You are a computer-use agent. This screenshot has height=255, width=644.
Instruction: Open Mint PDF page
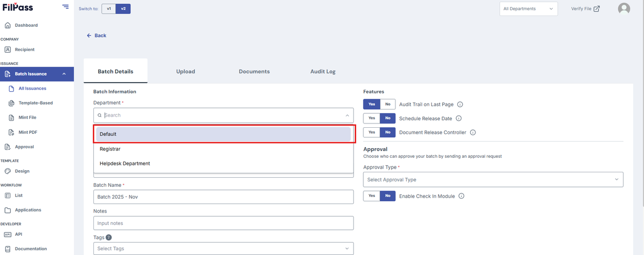[27, 132]
